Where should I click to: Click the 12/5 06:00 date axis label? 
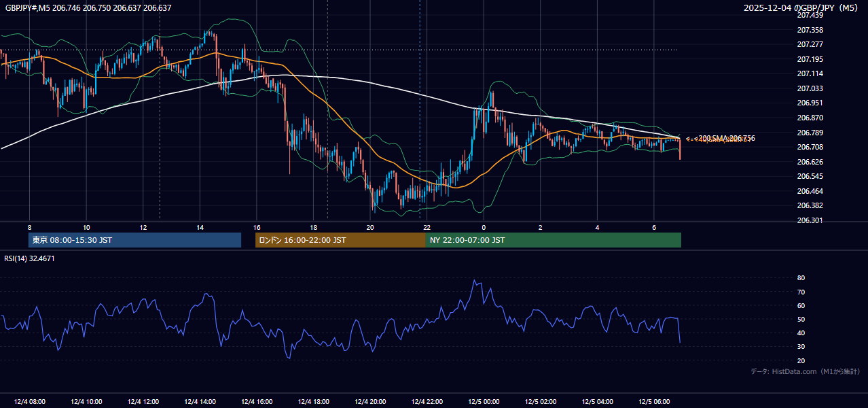point(654,401)
